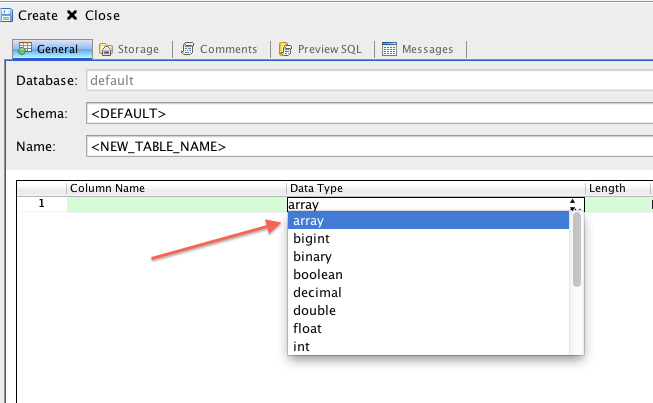Viewport: 653px width, 403px height.
Task: Click the table Name input field
Action: click(x=368, y=146)
